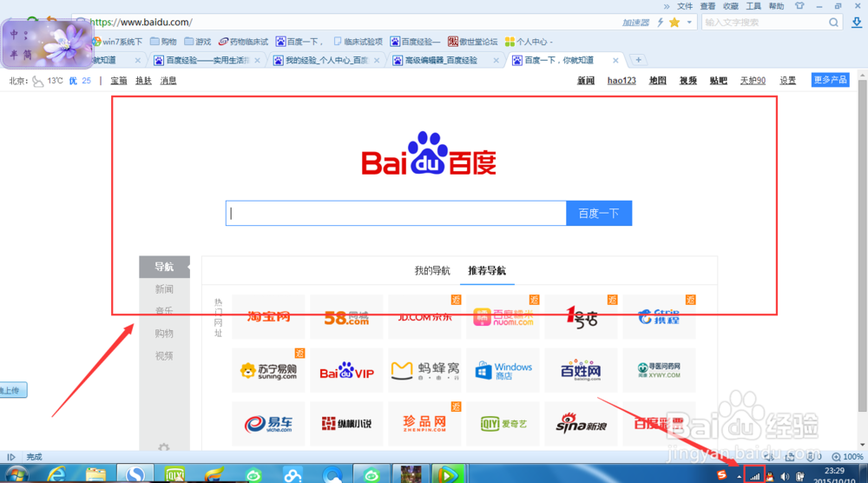Image resolution: width=868 pixels, height=483 pixels.
Task: Switch to 推荐导航 tab
Action: point(487,270)
